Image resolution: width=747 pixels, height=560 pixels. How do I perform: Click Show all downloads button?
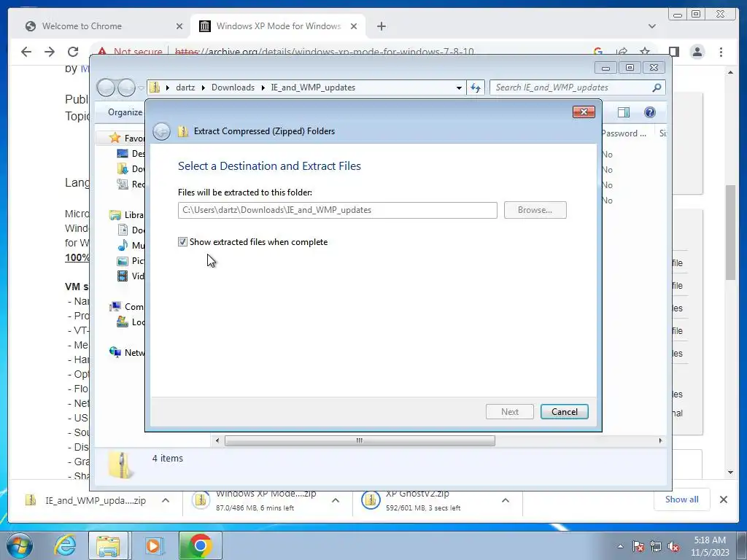pos(682,499)
